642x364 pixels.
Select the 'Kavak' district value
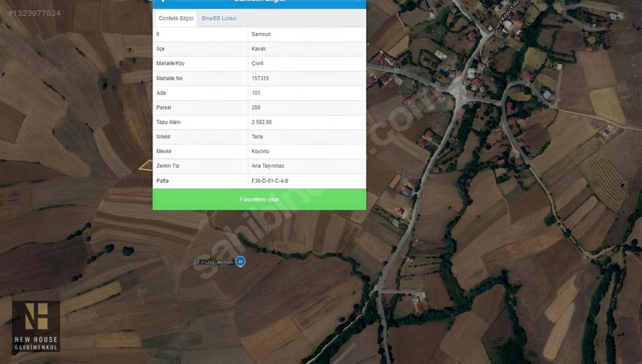click(x=258, y=49)
